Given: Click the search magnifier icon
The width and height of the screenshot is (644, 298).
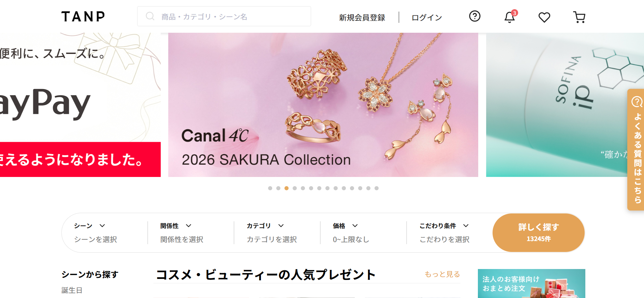Looking at the screenshot, I should [150, 16].
